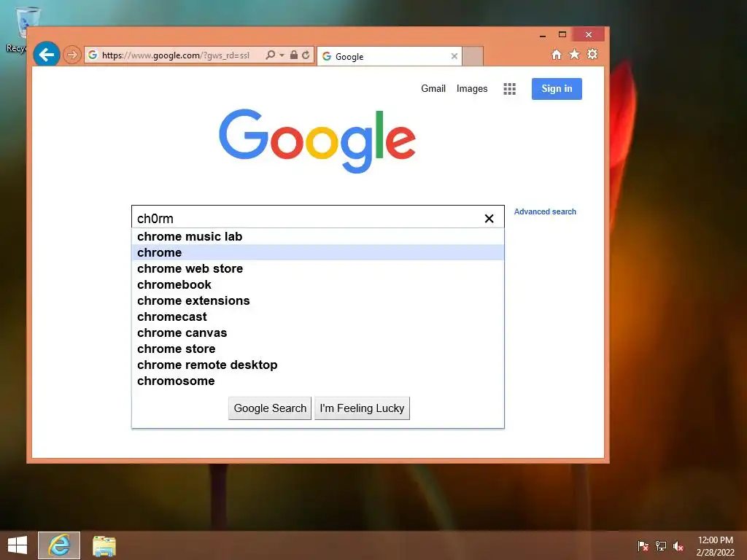Click the Sign in button
Screen dimensions: 747x560
[557, 88]
